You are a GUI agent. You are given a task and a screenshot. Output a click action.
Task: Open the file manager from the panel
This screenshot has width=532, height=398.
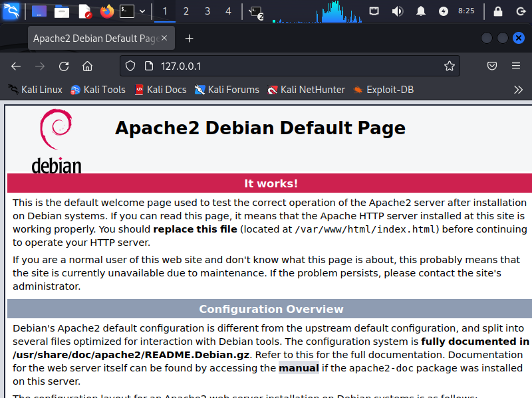coord(62,11)
